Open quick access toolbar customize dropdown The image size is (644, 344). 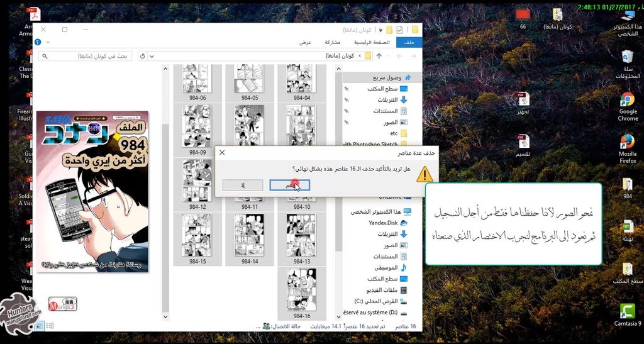point(380,30)
